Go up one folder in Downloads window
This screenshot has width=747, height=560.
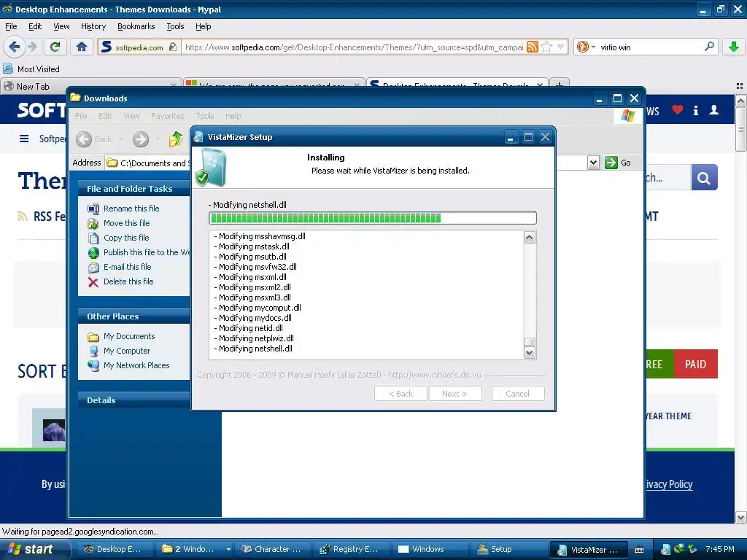point(175,139)
